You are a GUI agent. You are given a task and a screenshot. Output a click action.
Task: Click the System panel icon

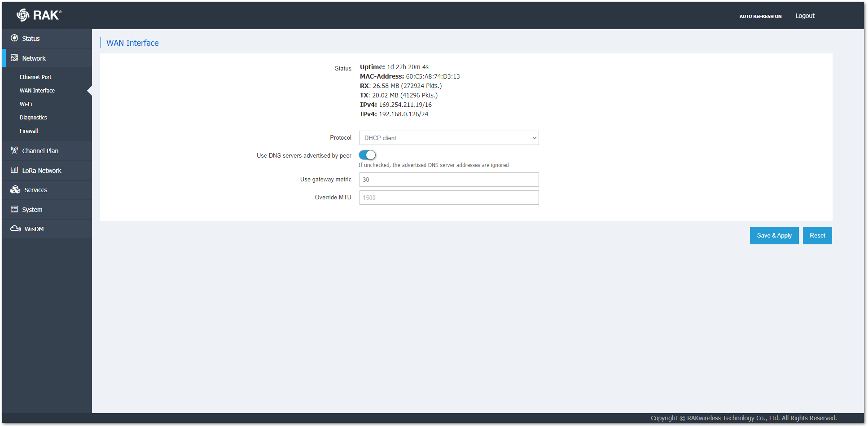pyautogui.click(x=14, y=209)
